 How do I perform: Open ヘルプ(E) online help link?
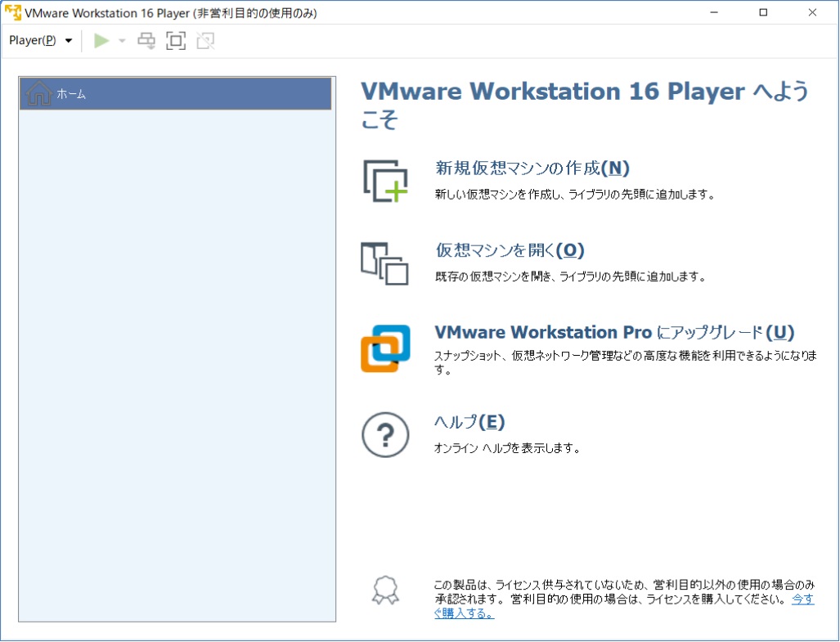[470, 423]
